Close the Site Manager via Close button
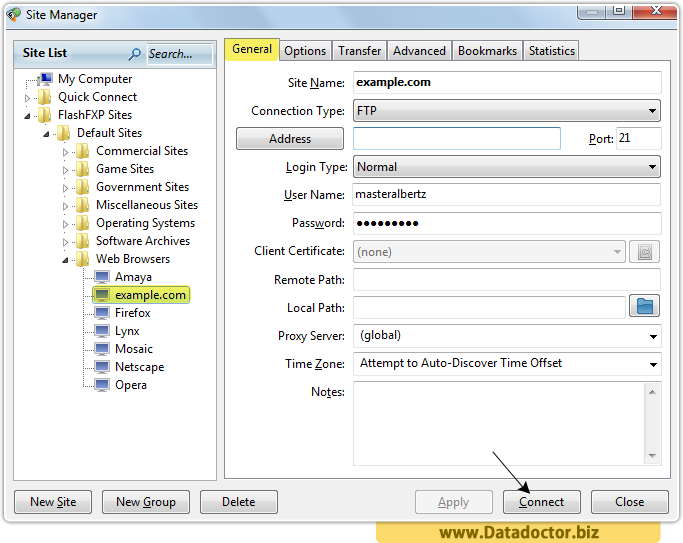The width and height of the screenshot is (683, 543). point(629,502)
